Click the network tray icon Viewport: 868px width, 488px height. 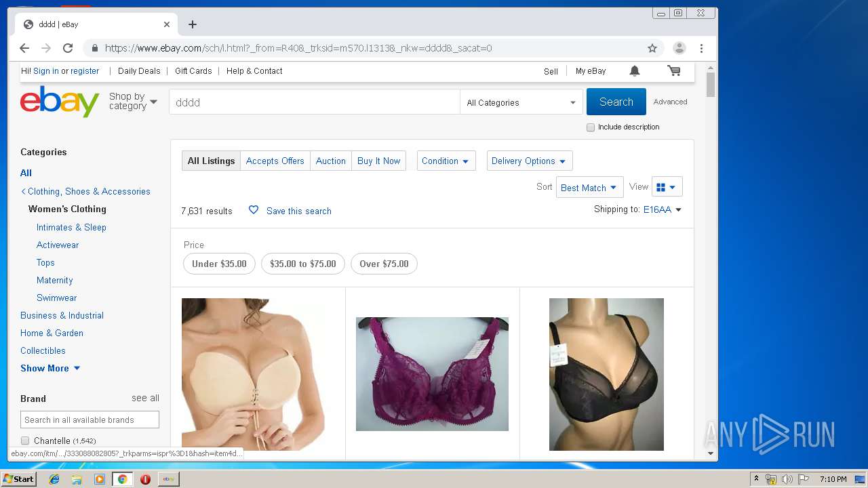pos(771,479)
